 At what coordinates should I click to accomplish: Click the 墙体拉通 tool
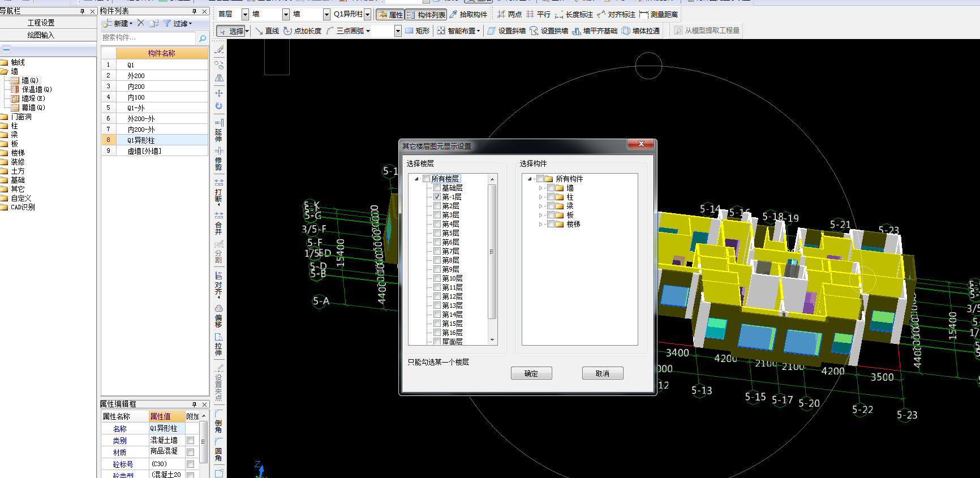coord(641,31)
